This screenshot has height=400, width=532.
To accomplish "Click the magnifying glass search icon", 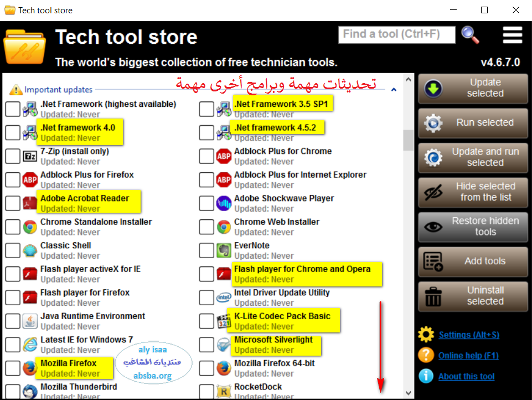I will click(x=470, y=34).
